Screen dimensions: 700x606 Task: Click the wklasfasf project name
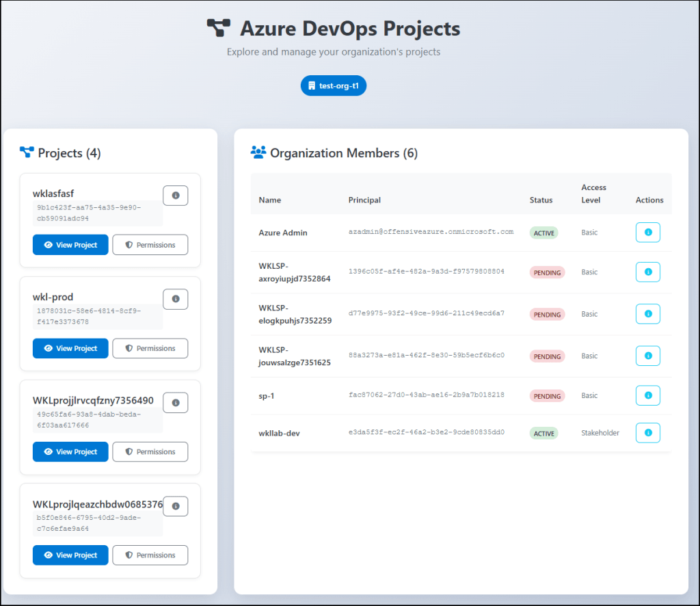tap(53, 194)
